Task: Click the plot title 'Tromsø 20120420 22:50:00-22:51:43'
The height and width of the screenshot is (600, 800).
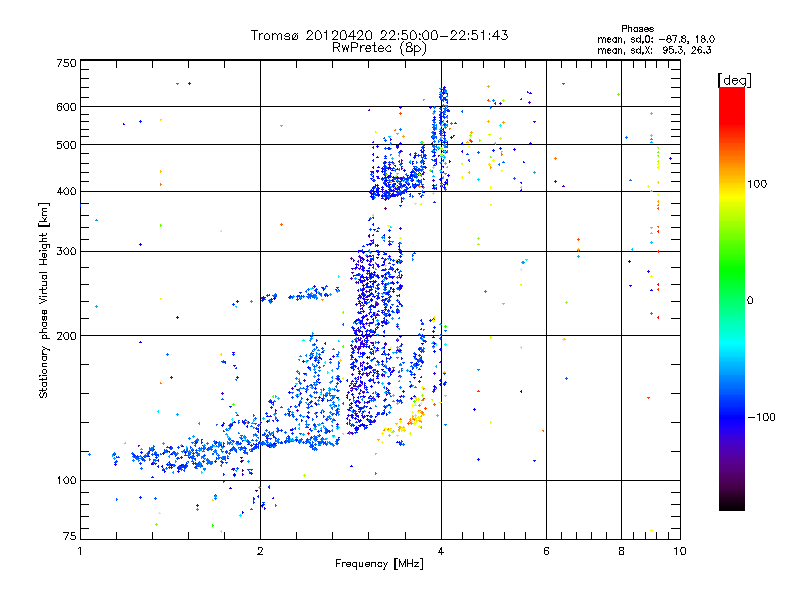Action: point(379,35)
